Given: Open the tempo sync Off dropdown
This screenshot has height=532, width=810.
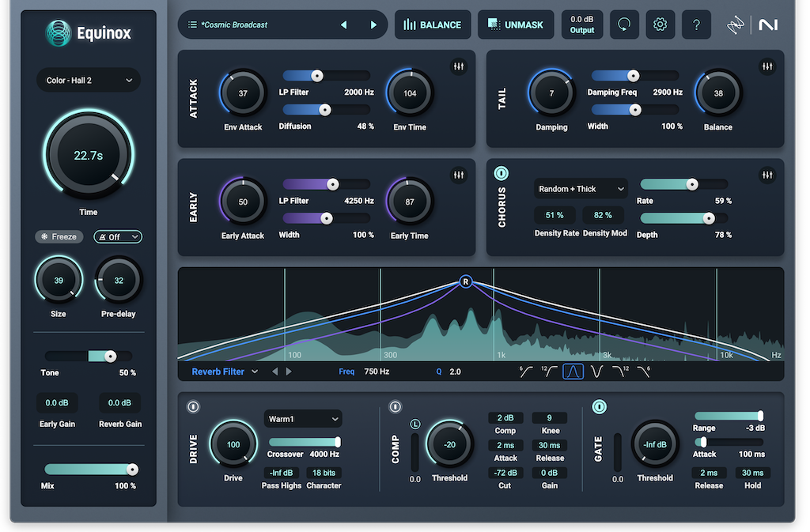Looking at the screenshot, I should 119,237.
